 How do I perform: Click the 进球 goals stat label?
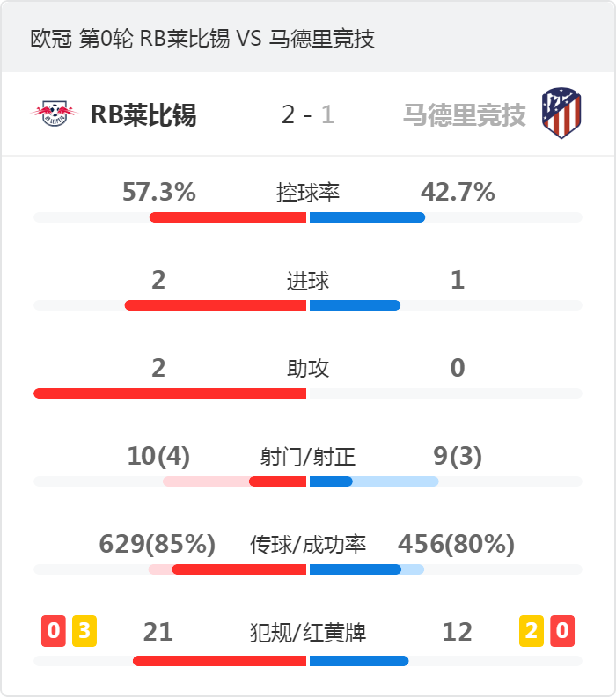(x=308, y=281)
